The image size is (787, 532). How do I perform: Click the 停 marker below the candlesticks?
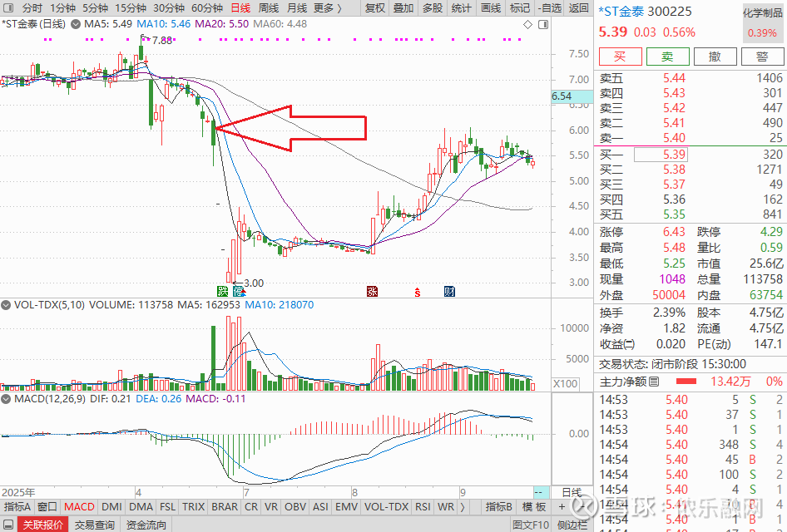coord(239,291)
